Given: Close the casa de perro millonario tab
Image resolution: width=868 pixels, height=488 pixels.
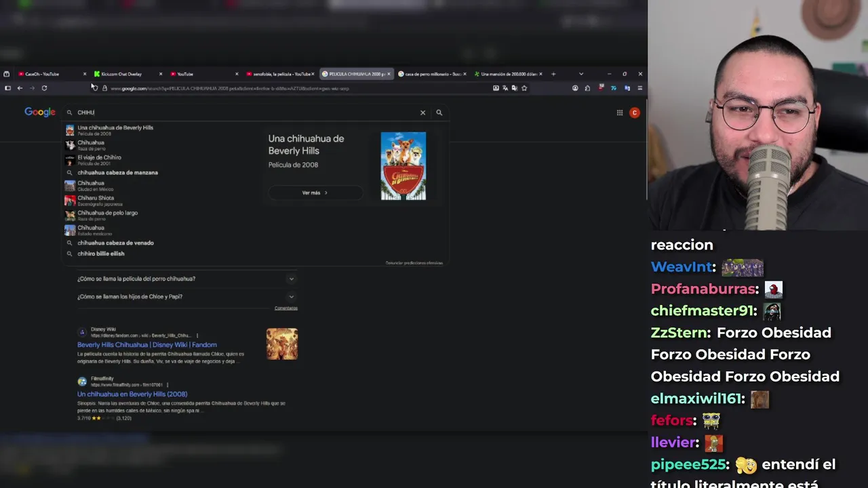Looking at the screenshot, I should click(465, 74).
